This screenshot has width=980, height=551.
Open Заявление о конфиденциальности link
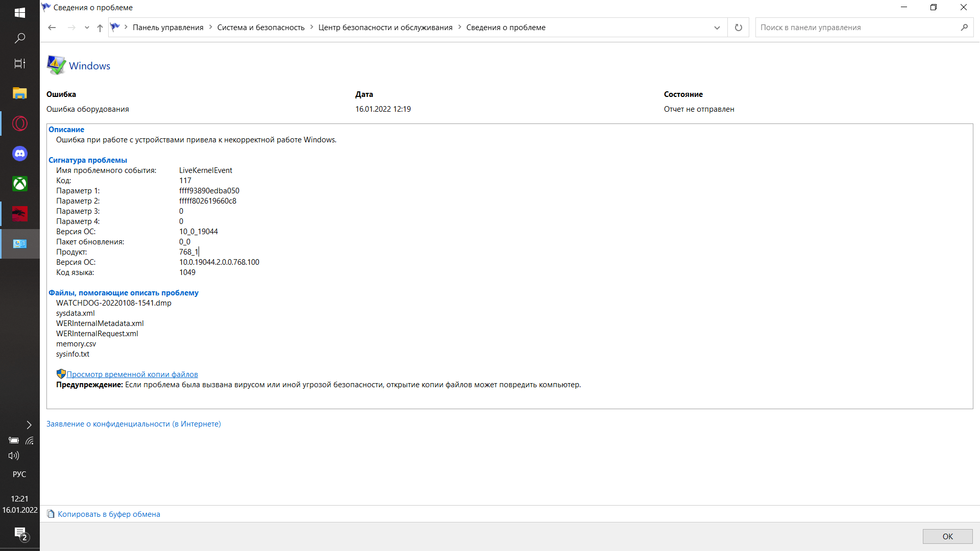click(134, 424)
